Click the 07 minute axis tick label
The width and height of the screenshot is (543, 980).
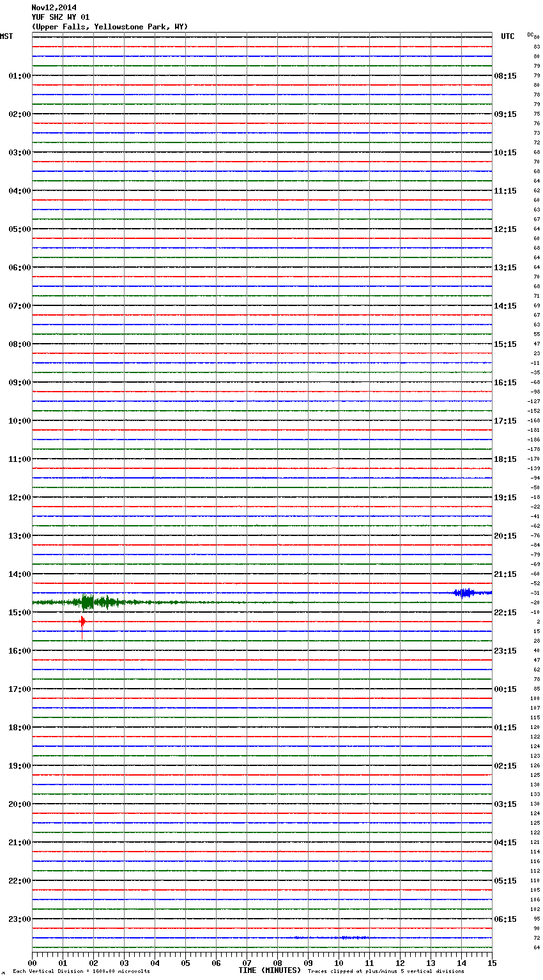pos(247,963)
